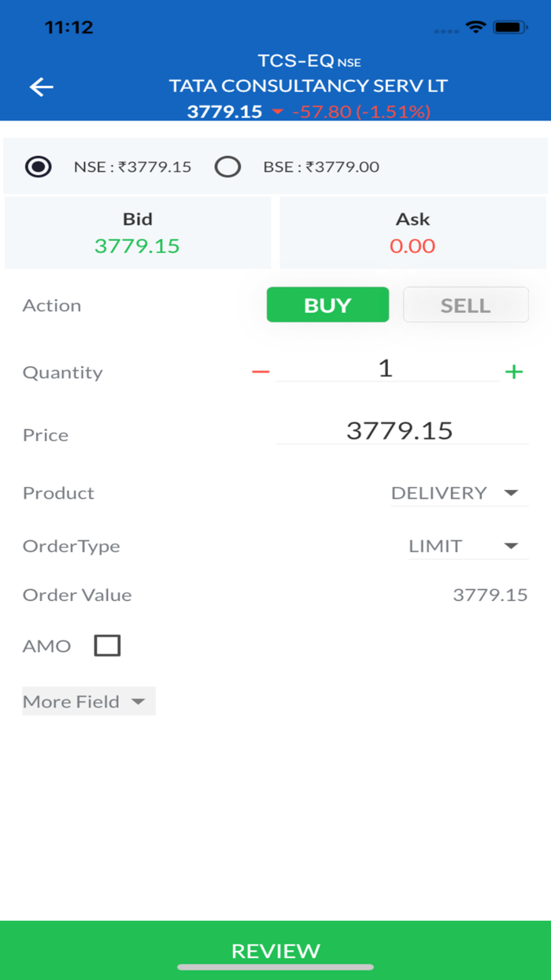Tap the cellular signal dots in the status bar
551x980 pixels.
(x=446, y=28)
